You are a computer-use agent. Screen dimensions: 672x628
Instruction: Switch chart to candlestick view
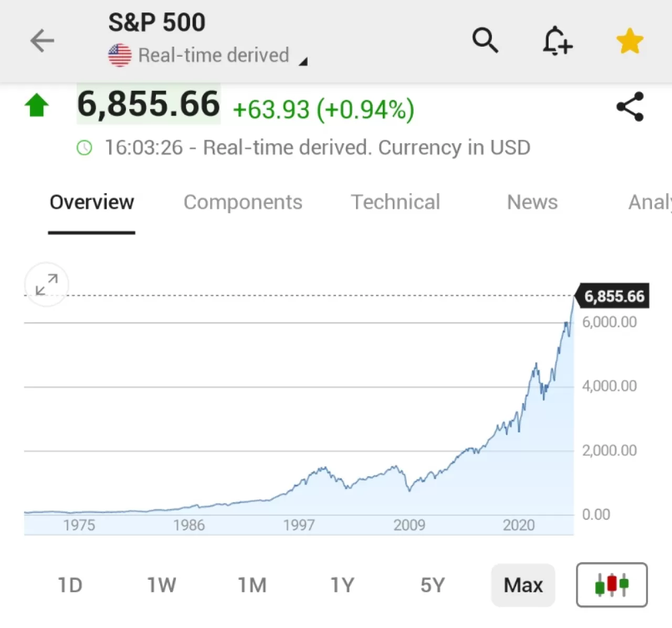coord(611,584)
